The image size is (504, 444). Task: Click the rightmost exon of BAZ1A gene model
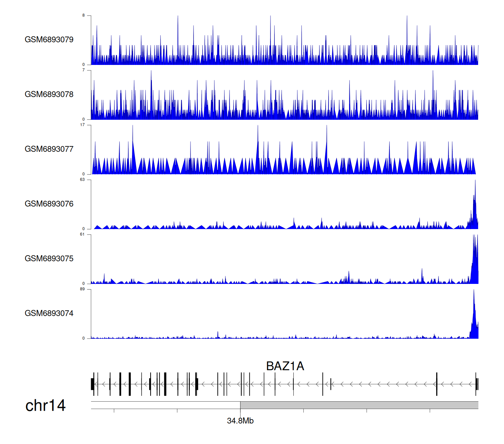click(x=477, y=384)
